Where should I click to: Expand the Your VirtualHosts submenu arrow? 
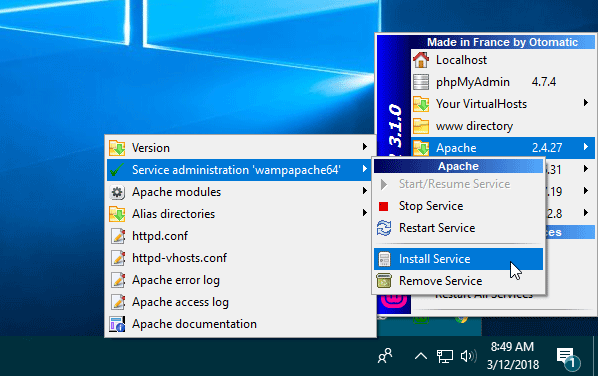585,103
